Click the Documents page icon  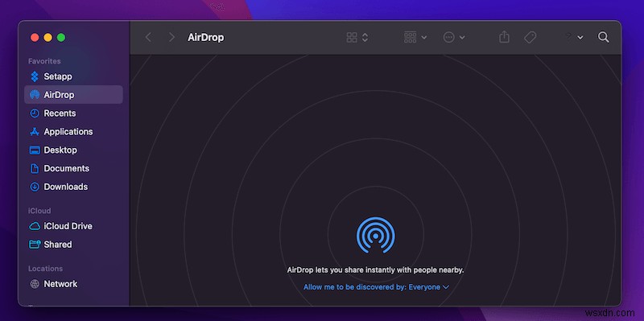coord(35,168)
